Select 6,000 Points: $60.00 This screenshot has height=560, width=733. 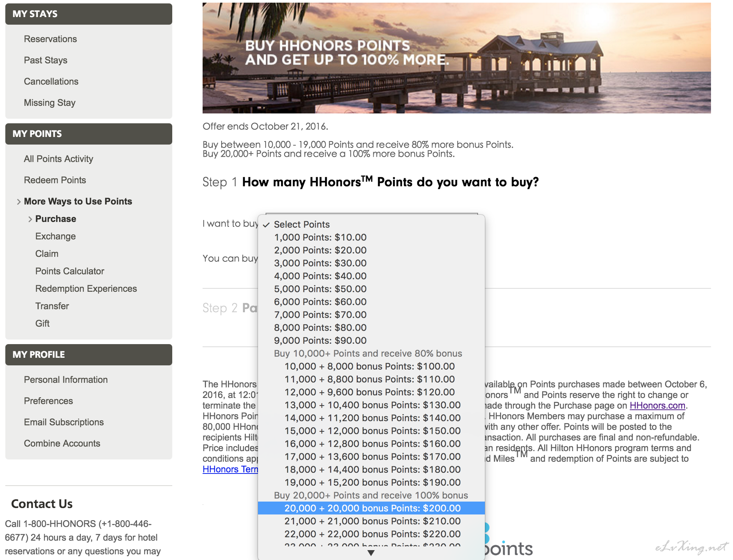pyautogui.click(x=371, y=302)
